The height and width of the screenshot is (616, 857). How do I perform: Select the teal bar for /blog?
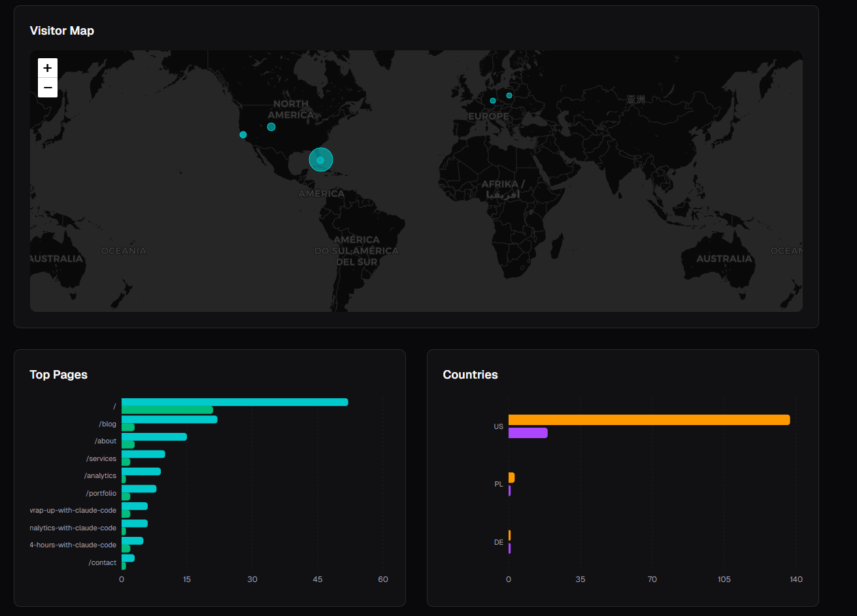tap(169, 420)
